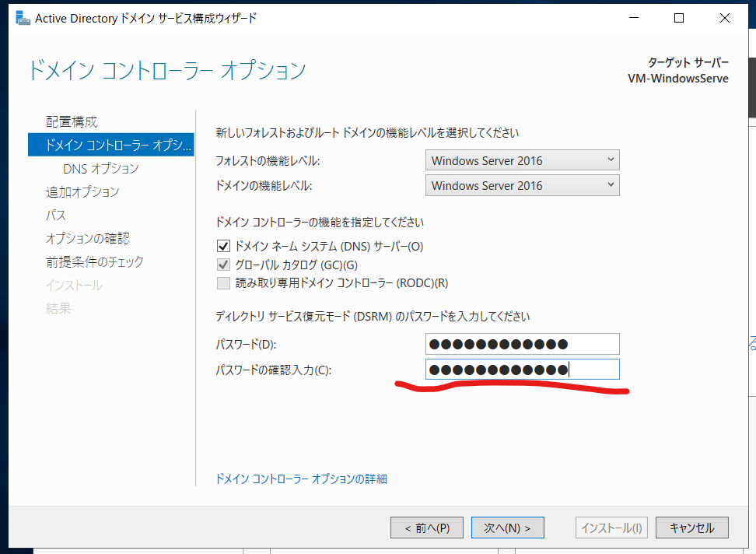
Task: Select the 前提条件のチェック sidebar step
Action: [x=95, y=261]
